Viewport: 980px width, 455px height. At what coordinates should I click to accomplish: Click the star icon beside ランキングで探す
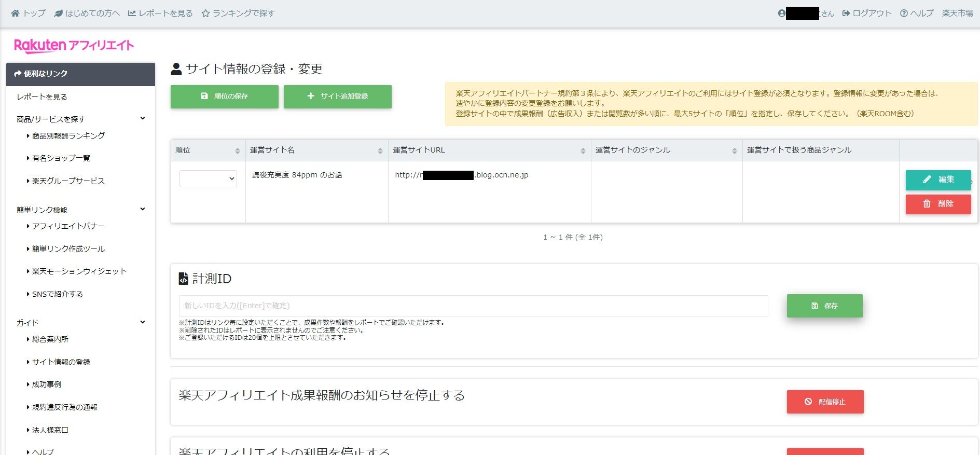(x=206, y=13)
